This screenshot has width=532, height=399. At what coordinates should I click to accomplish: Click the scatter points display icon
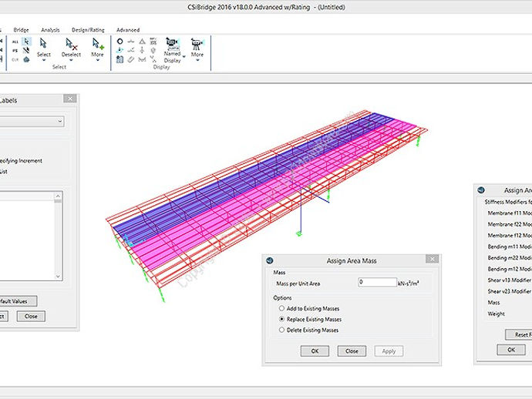(x=153, y=59)
